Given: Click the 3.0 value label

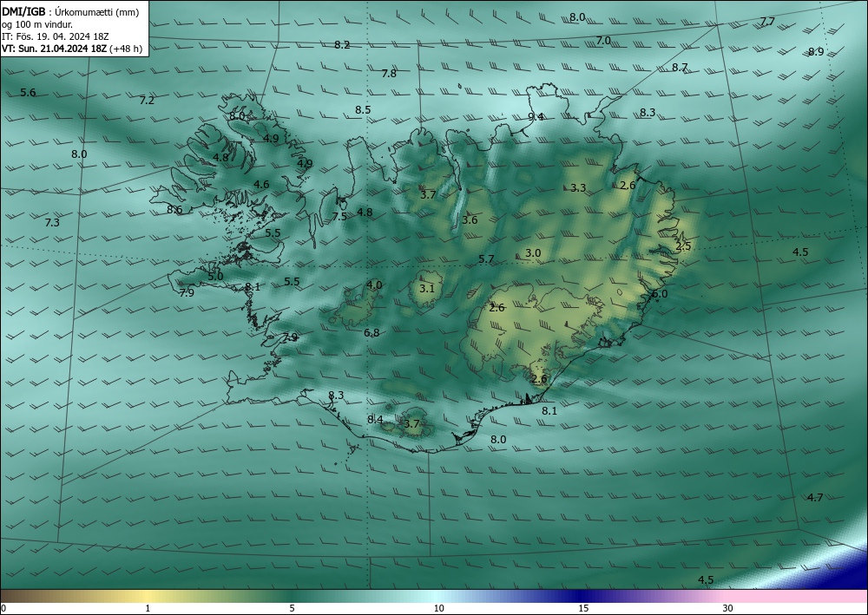Looking at the screenshot, I should (533, 252).
